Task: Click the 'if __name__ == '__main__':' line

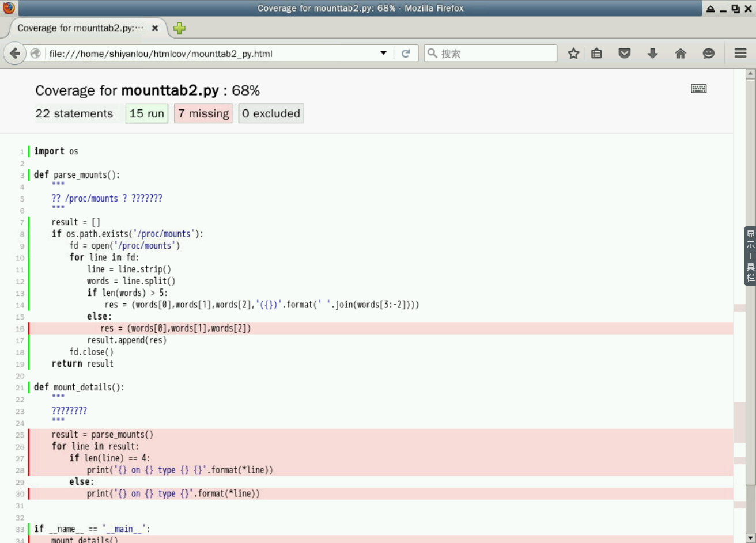Action: click(x=92, y=529)
